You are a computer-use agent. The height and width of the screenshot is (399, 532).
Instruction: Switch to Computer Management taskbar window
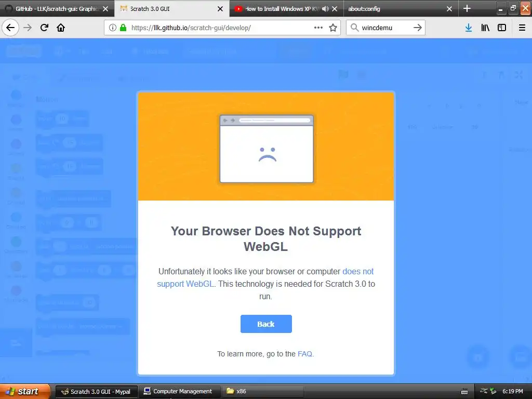coord(179,392)
